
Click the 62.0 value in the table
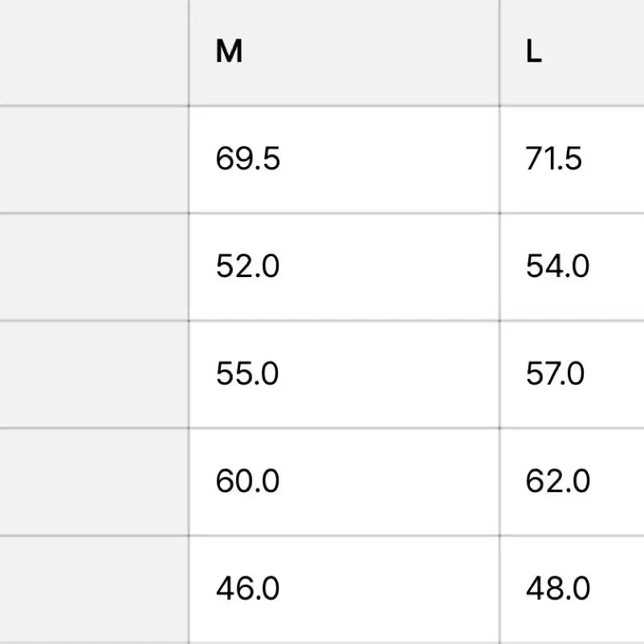coord(558,482)
